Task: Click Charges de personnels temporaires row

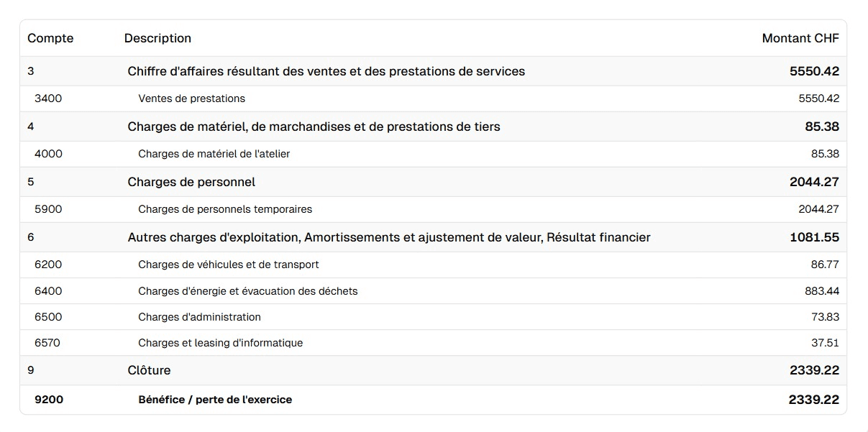Action: (x=225, y=209)
